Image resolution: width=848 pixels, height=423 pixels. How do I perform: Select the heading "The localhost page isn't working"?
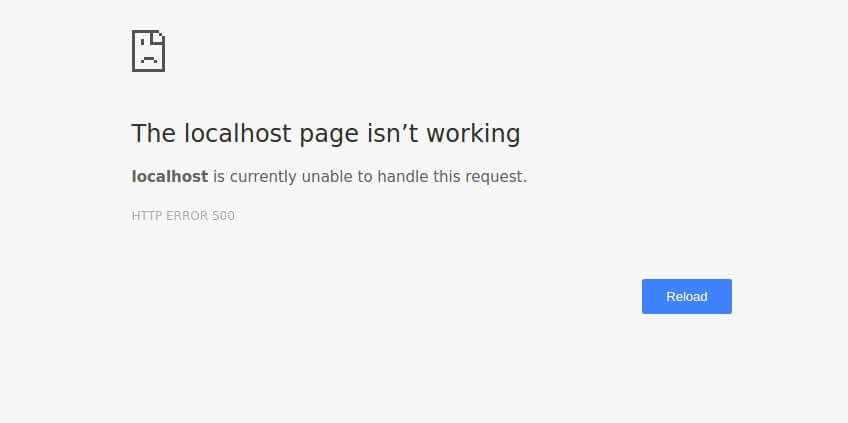(326, 134)
